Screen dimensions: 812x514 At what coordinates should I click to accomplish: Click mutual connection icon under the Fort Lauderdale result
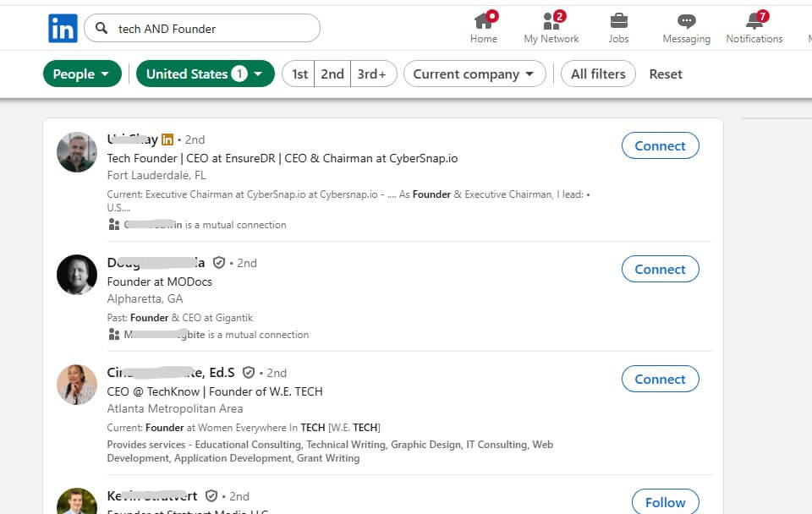[x=114, y=225]
